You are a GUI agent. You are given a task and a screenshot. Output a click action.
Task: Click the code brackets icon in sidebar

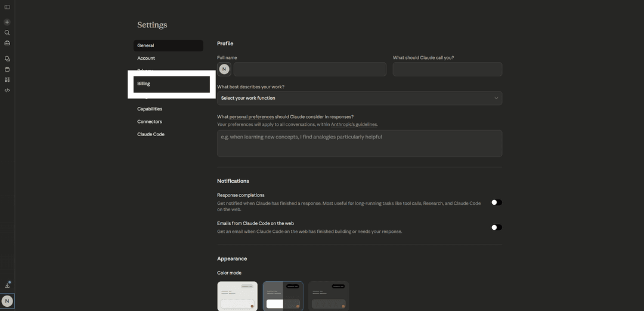coord(7,90)
